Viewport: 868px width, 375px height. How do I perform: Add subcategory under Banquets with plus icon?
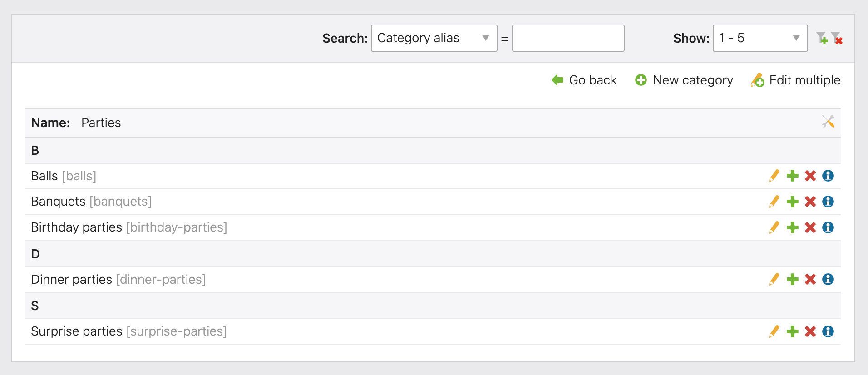click(x=793, y=202)
